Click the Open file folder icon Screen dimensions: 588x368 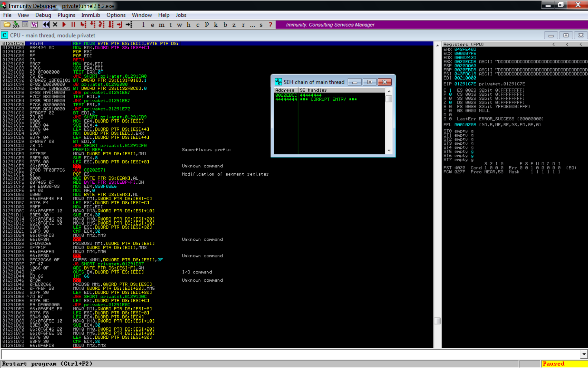point(7,25)
